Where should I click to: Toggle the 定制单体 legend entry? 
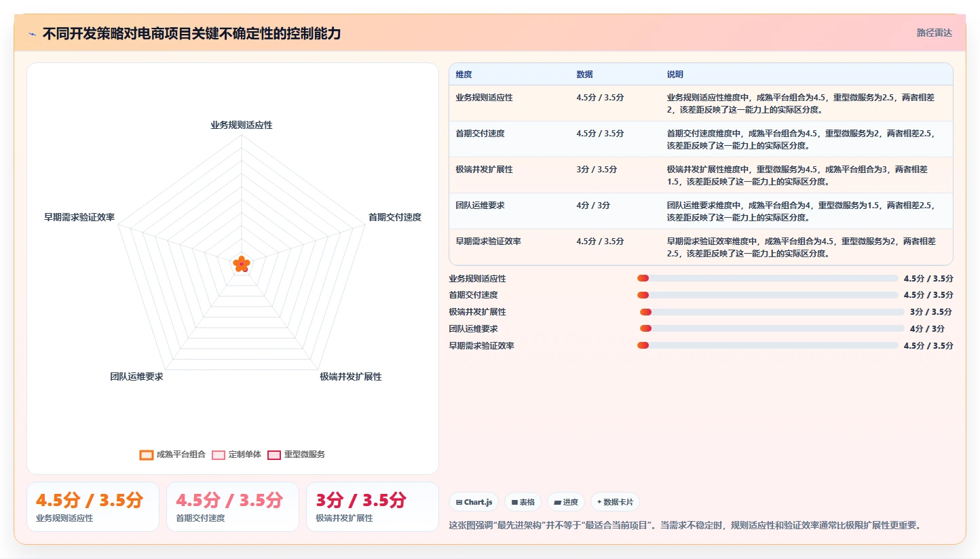point(236,455)
